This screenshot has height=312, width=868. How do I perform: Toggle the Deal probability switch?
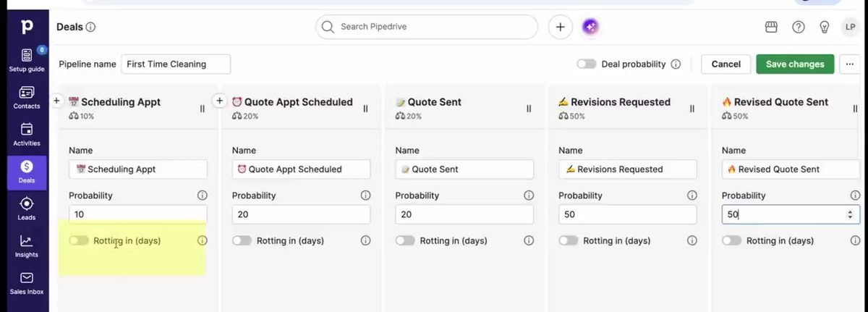click(x=587, y=64)
